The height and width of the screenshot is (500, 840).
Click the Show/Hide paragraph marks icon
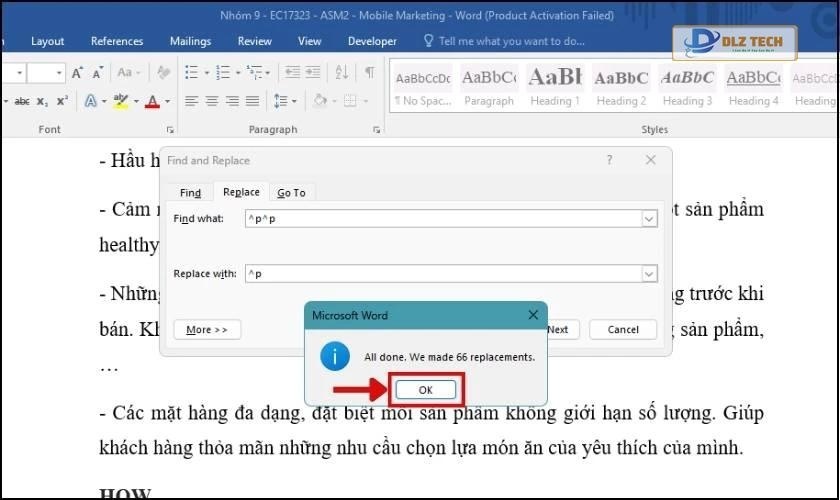coord(369,73)
